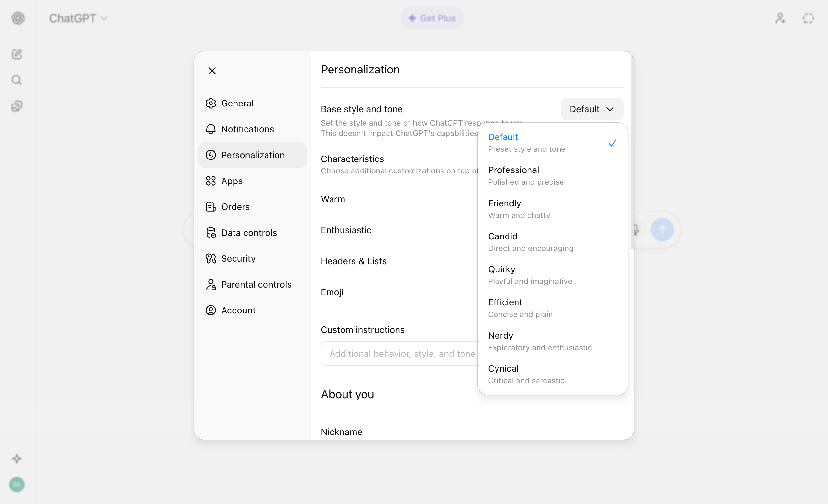Click the About you section heading

click(x=347, y=394)
